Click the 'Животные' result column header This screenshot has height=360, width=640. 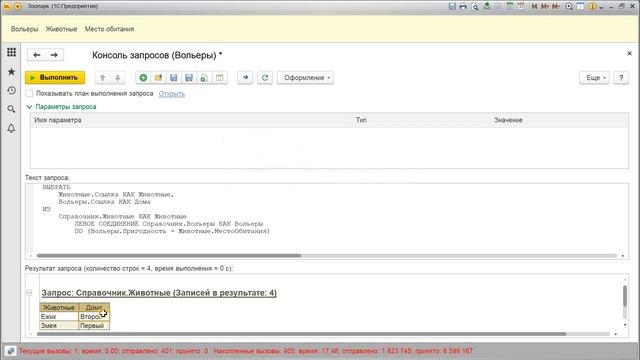pos(59,307)
